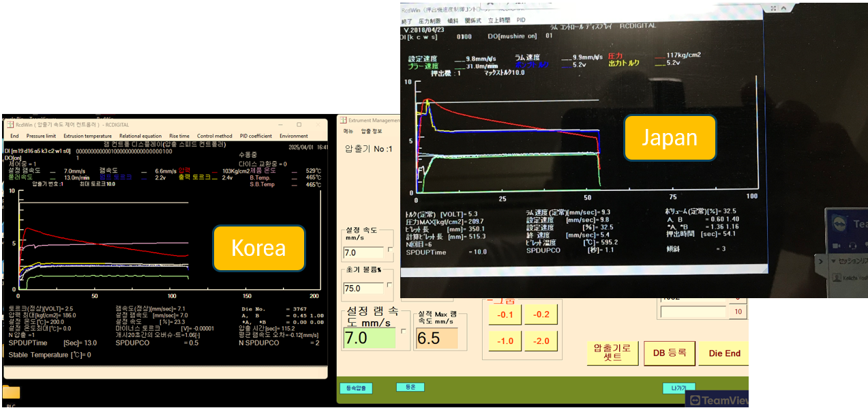The width and height of the screenshot is (868, 408).
Task: Toggle checkbox beside 설정 램 속도 field
Action: [403, 331]
